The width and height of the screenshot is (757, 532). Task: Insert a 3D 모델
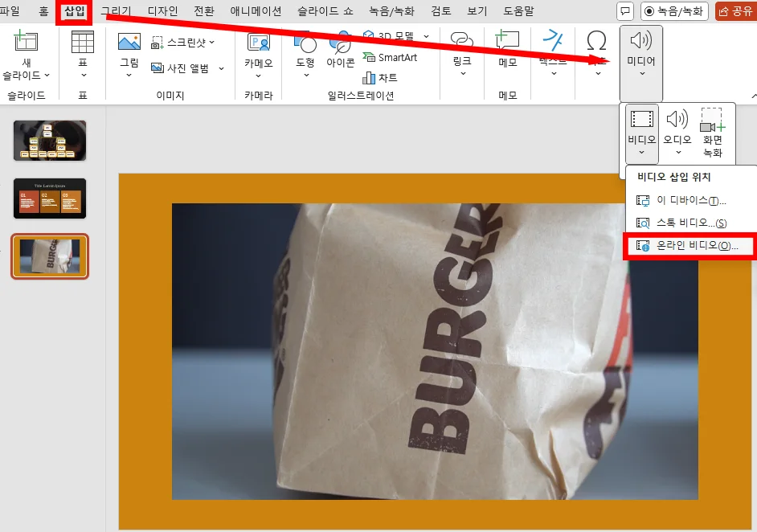389,36
